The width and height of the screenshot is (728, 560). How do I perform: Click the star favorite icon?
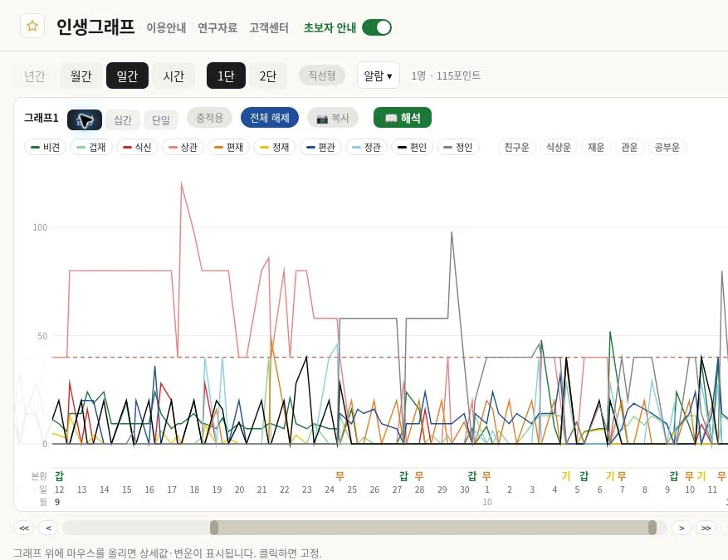pyautogui.click(x=32, y=26)
